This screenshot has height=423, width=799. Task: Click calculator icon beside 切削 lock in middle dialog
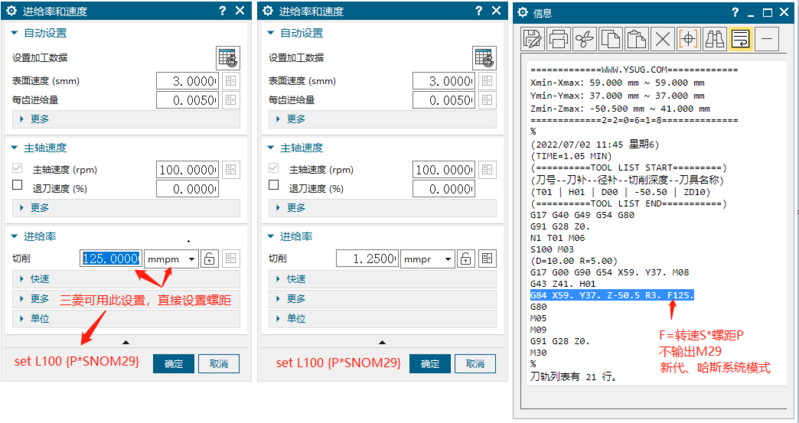pos(487,258)
